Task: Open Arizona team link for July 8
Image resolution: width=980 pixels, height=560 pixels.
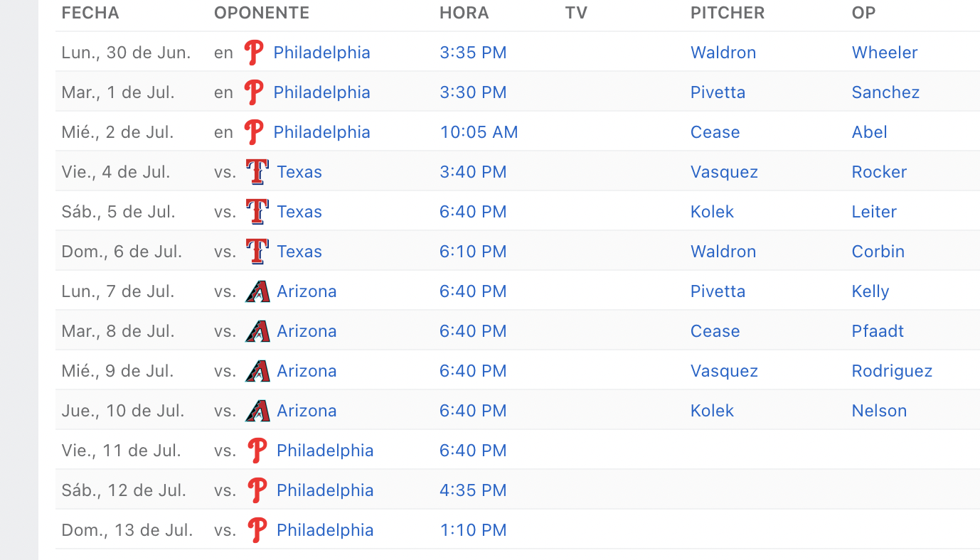Action: pyautogui.click(x=307, y=331)
